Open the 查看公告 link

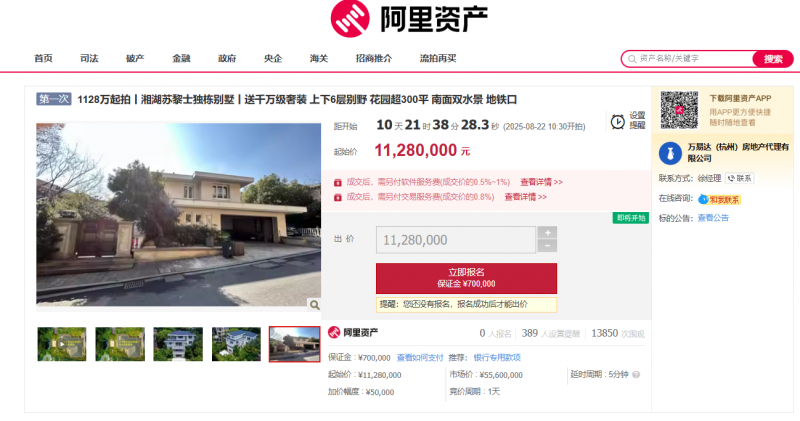[x=713, y=218]
